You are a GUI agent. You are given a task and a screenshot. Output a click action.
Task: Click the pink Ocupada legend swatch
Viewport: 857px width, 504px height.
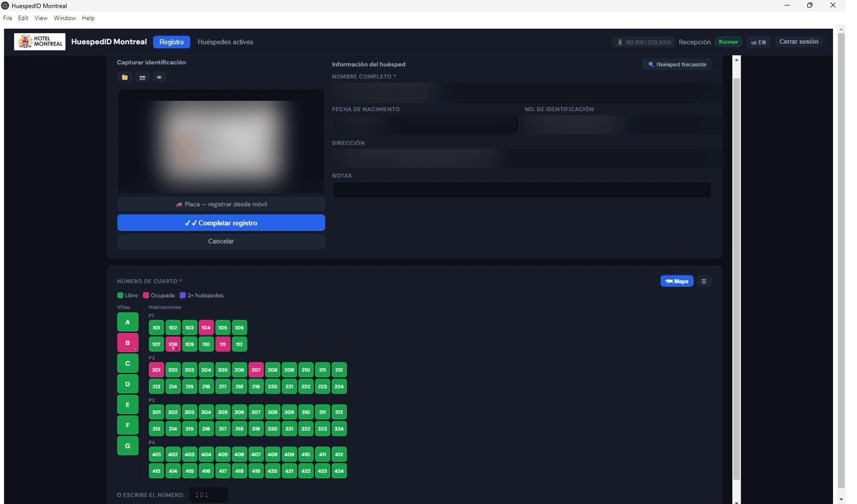coord(146,295)
